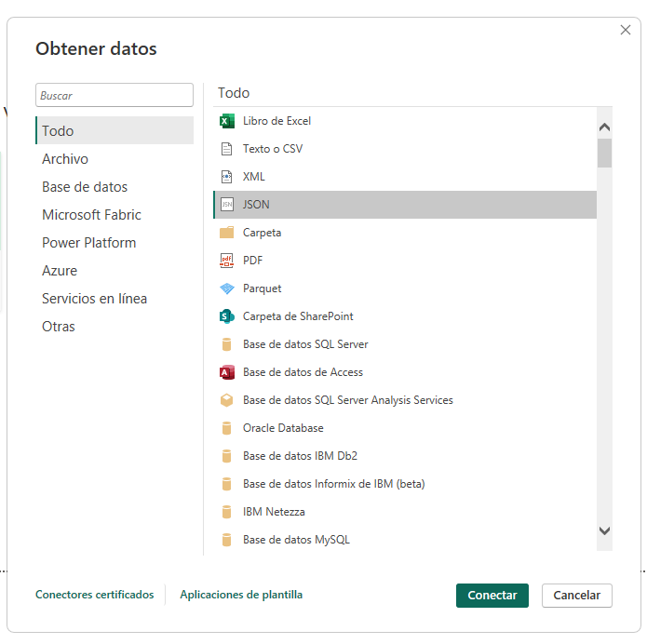The height and width of the screenshot is (644, 647).
Task: Select the Libro de Excel connector icon
Action: point(226,121)
